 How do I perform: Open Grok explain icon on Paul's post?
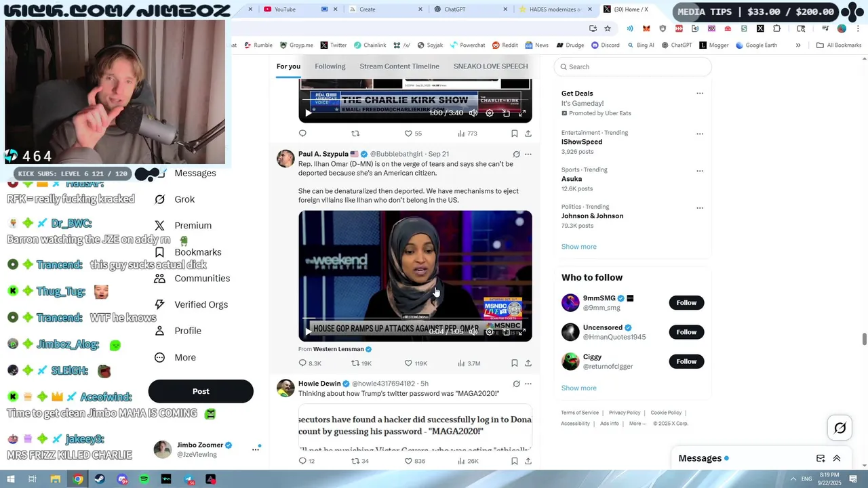(x=516, y=155)
